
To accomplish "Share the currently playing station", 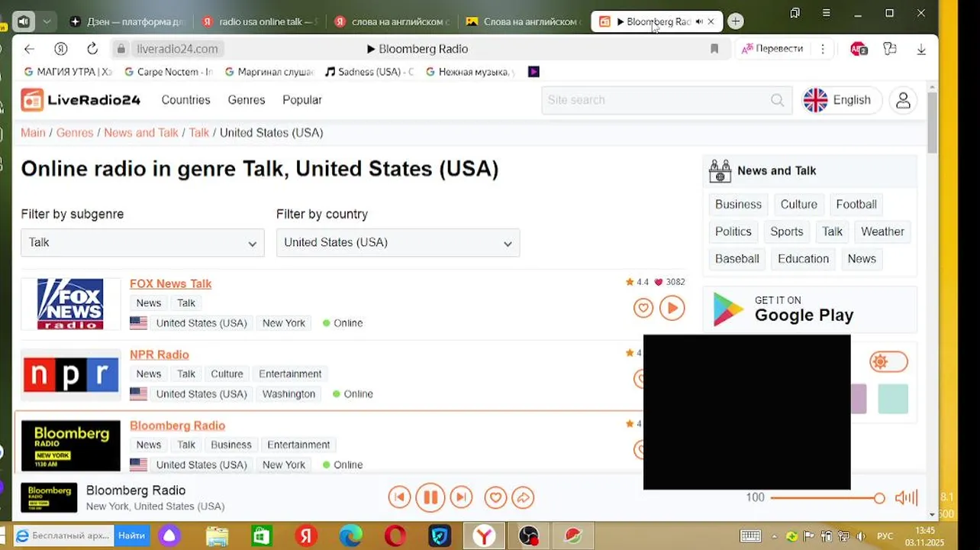I will tap(523, 498).
